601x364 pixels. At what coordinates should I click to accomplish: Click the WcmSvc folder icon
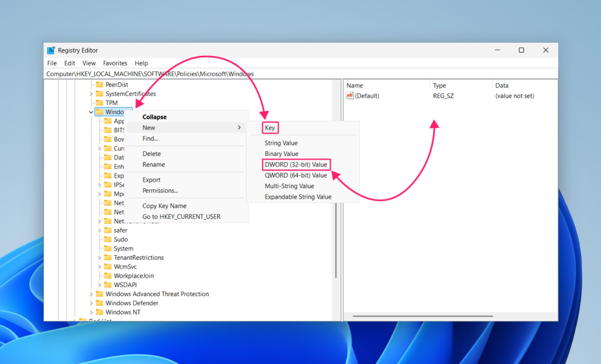(108, 266)
